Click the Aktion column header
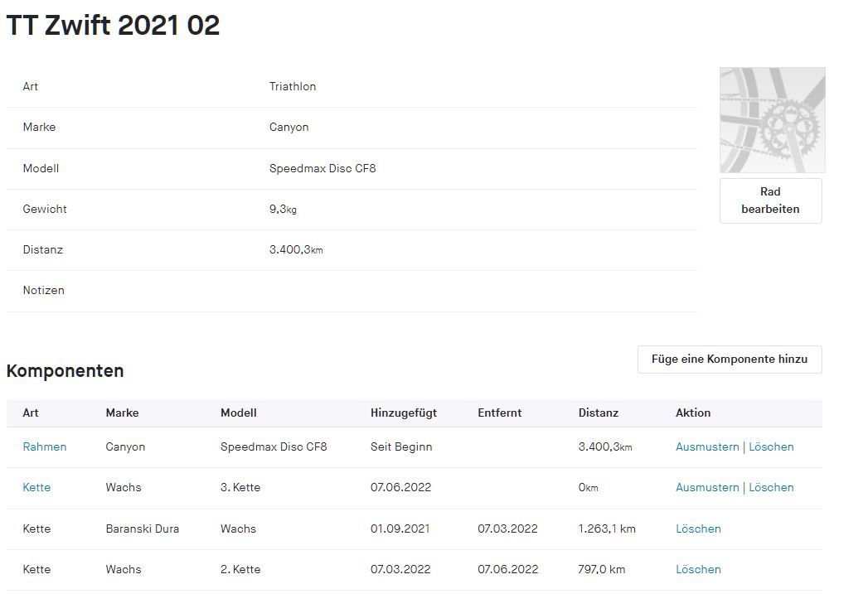The height and width of the screenshot is (613, 868). (x=693, y=413)
